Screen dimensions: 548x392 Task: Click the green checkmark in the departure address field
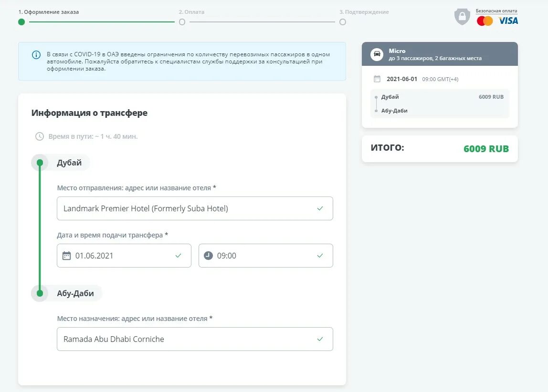coord(320,208)
